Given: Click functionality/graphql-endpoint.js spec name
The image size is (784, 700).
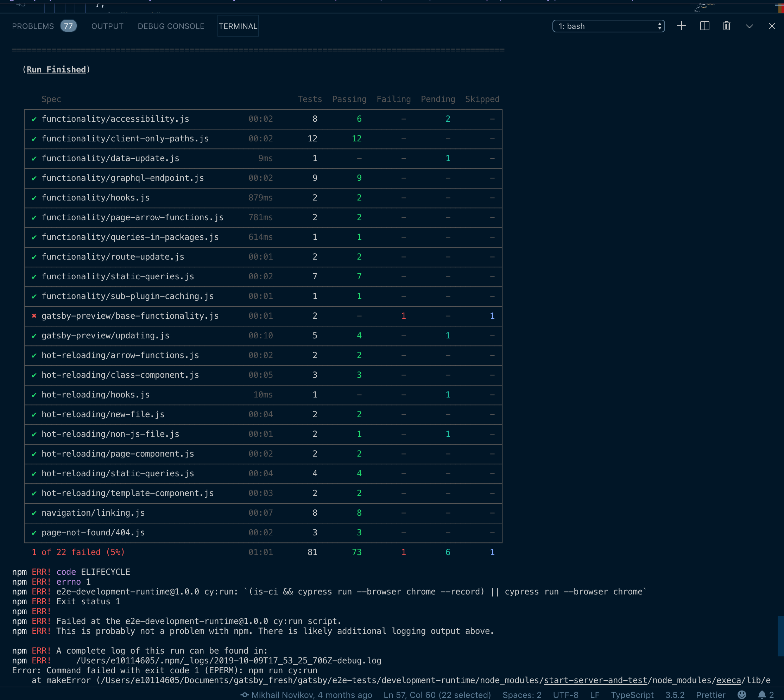Looking at the screenshot, I should point(123,178).
